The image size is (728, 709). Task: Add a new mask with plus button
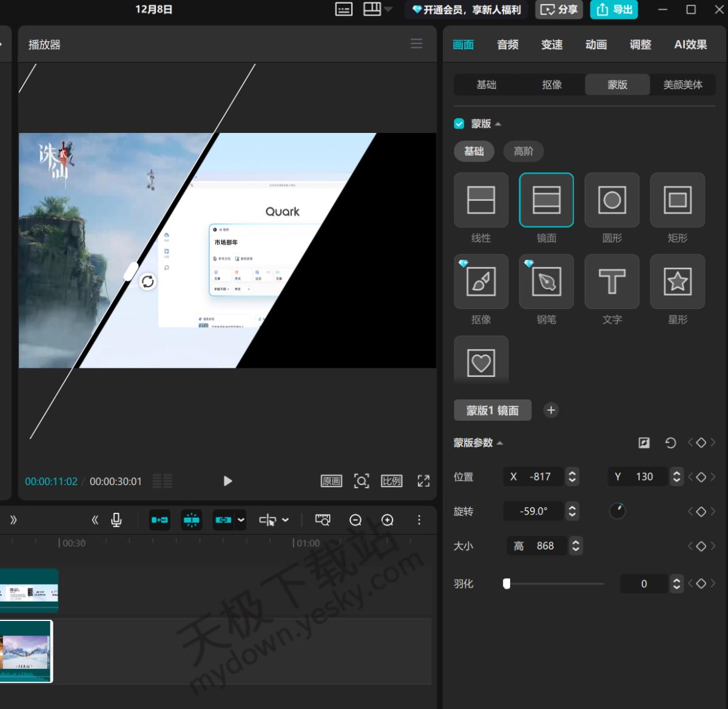coord(551,410)
